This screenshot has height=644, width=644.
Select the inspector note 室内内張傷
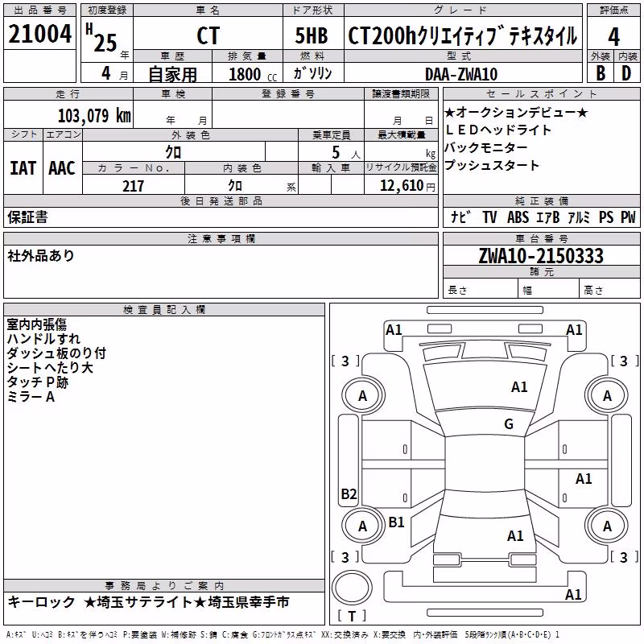[x=36, y=324]
